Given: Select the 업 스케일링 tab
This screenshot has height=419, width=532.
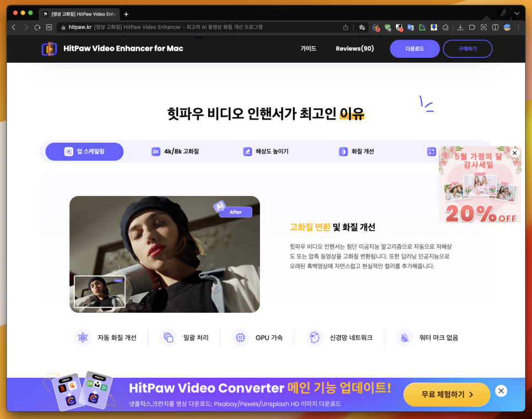Looking at the screenshot, I should pyautogui.click(x=84, y=151).
